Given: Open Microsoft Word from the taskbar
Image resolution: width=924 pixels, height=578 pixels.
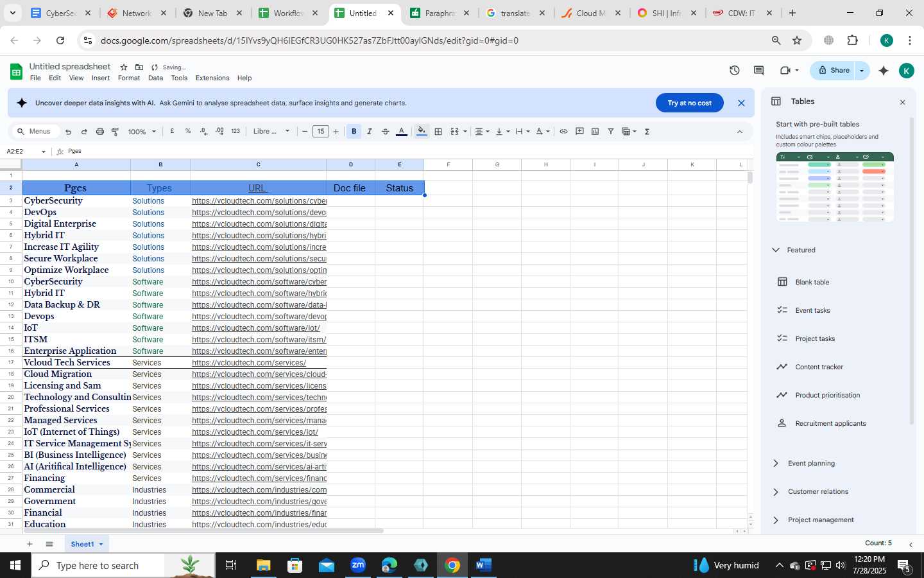Looking at the screenshot, I should (x=483, y=565).
